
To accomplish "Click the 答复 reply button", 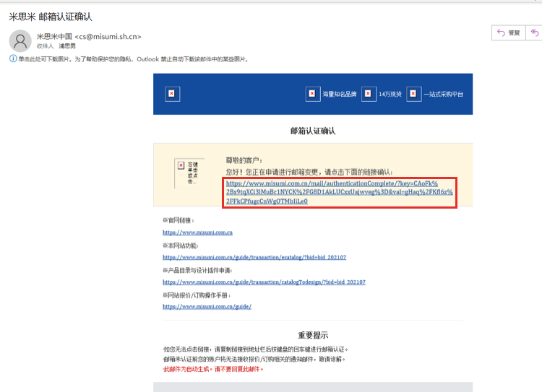I will (509, 32).
